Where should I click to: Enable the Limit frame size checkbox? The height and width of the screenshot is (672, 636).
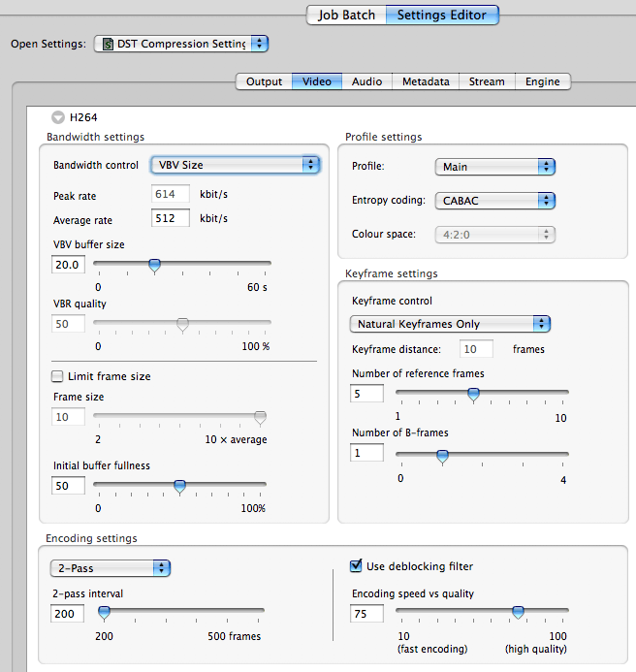pos(57,376)
